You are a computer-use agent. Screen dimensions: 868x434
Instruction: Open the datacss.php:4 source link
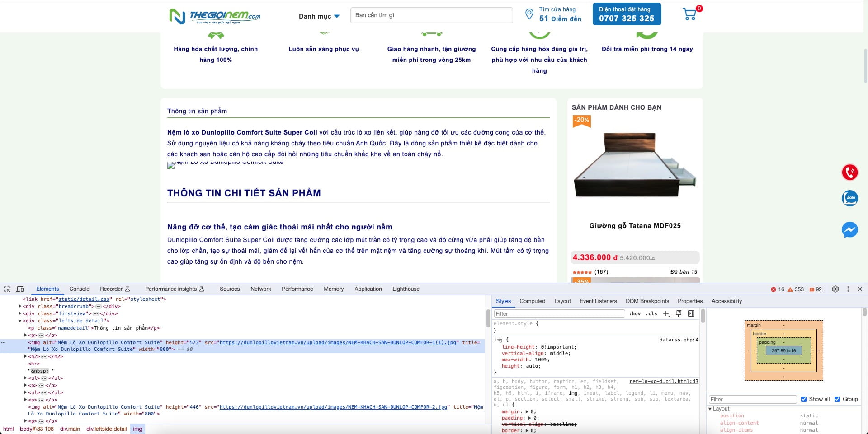point(679,340)
